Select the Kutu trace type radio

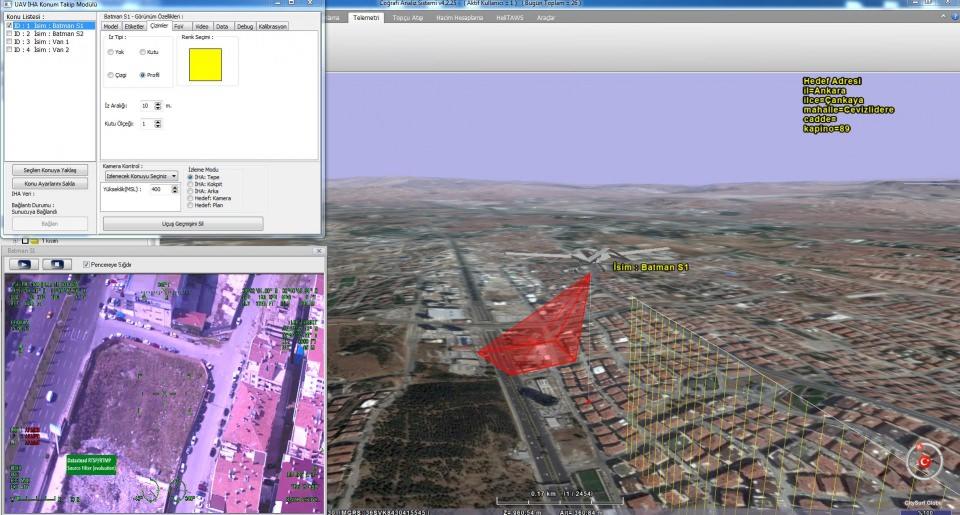(143, 52)
